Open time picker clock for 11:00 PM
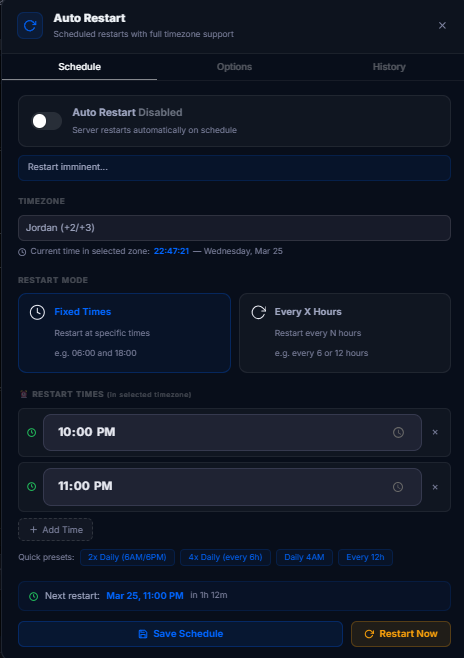Screen dimensions: 464x658 398,487
